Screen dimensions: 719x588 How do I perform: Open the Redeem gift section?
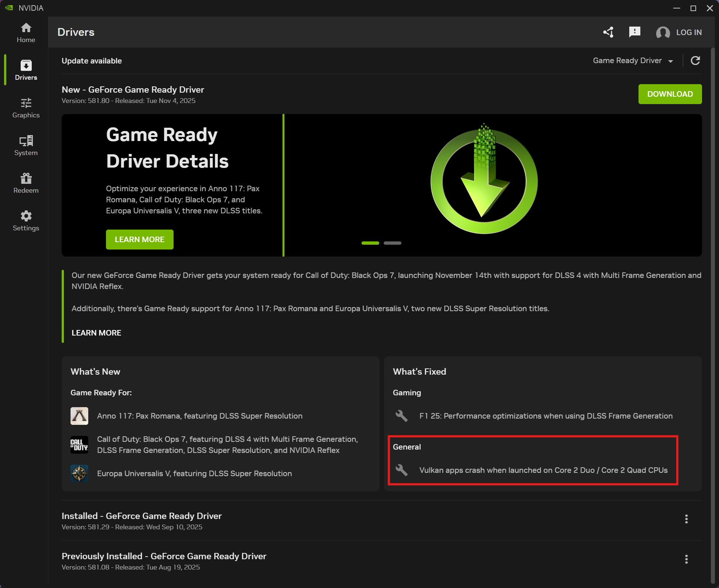[x=26, y=183]
